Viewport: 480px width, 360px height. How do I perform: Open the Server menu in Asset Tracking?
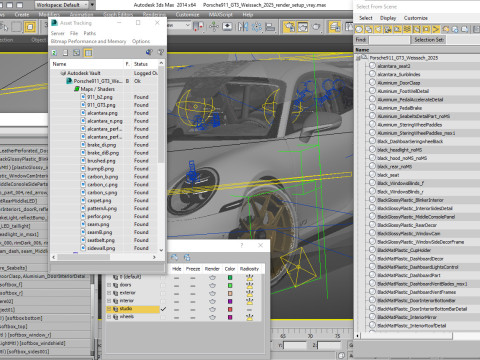tap(57, 33)
